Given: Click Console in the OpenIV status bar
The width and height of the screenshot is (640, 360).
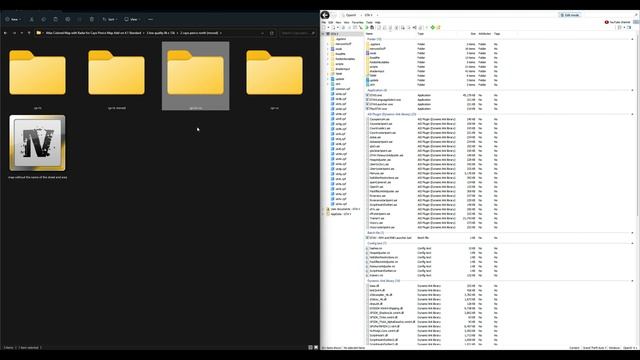Looking at the screenshot, I should point(574,348).
